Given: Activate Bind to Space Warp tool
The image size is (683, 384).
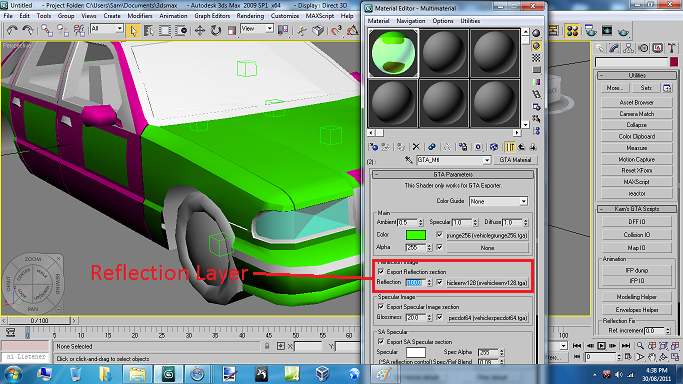Looking at the screenshot, I should click(x=79, y=30).
